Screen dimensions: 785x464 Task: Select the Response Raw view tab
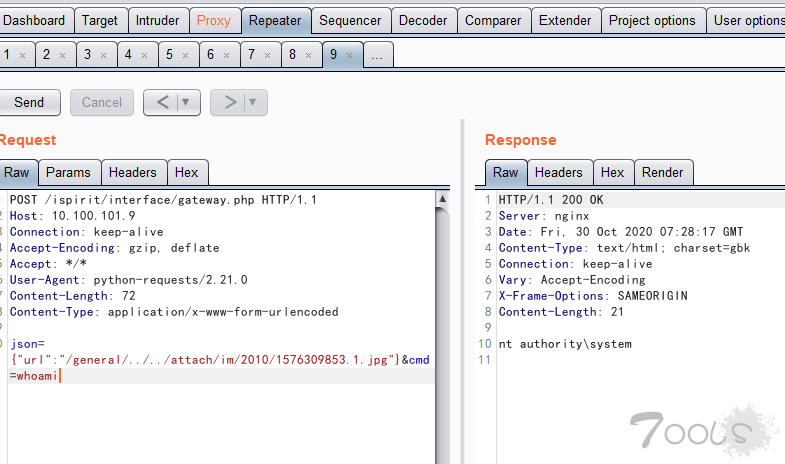click(506, 173)
